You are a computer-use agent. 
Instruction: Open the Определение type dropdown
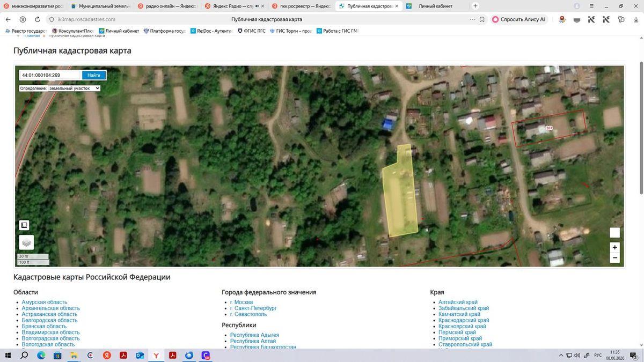(74, 88)
